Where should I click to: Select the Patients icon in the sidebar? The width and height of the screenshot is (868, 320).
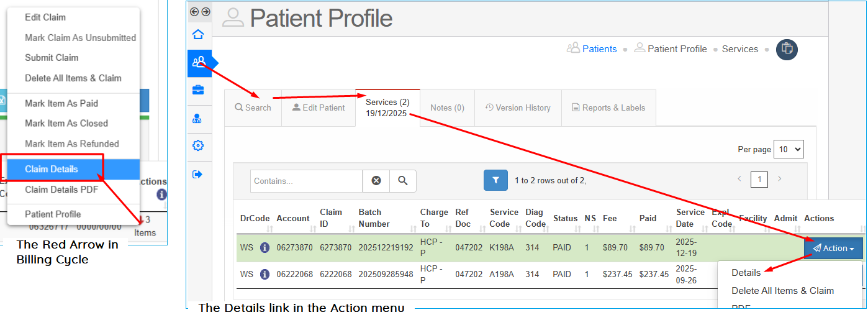(x=199, y=62)
